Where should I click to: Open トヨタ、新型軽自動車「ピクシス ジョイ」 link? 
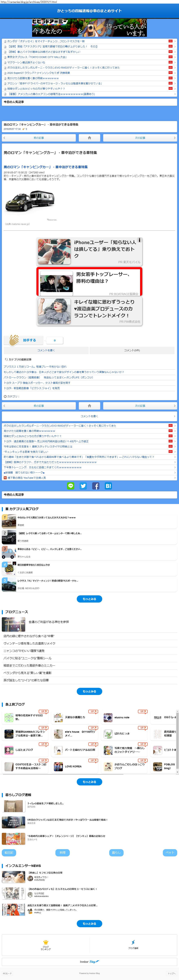(32, 388)
